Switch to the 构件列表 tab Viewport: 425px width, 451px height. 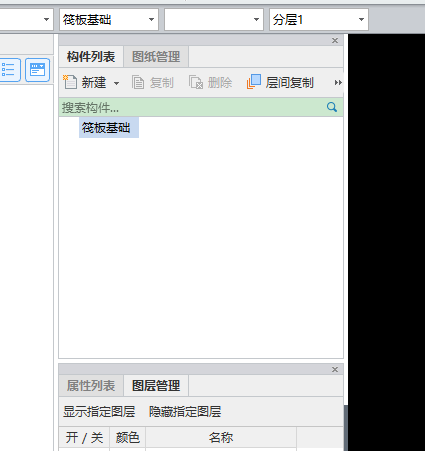click(x=91, y=57)
